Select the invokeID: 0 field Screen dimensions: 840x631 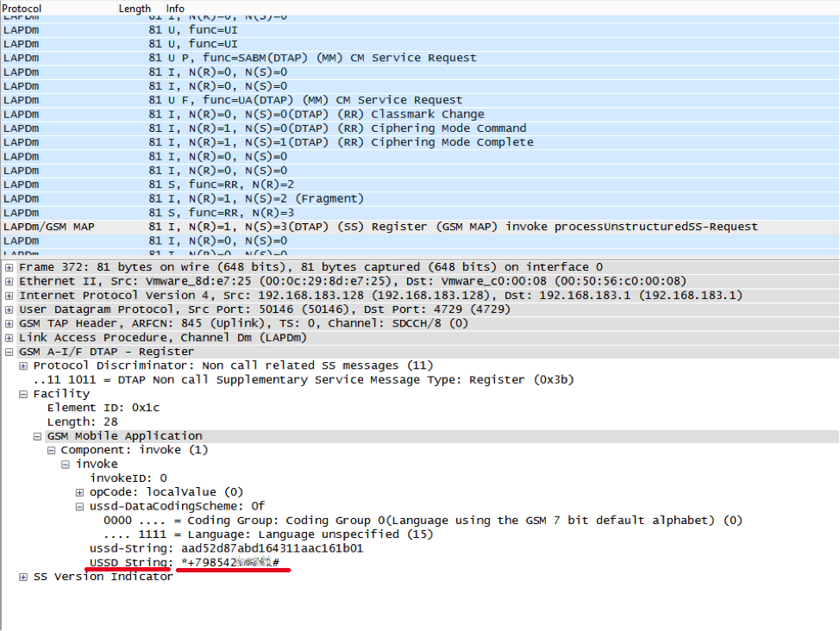[129, 478]
